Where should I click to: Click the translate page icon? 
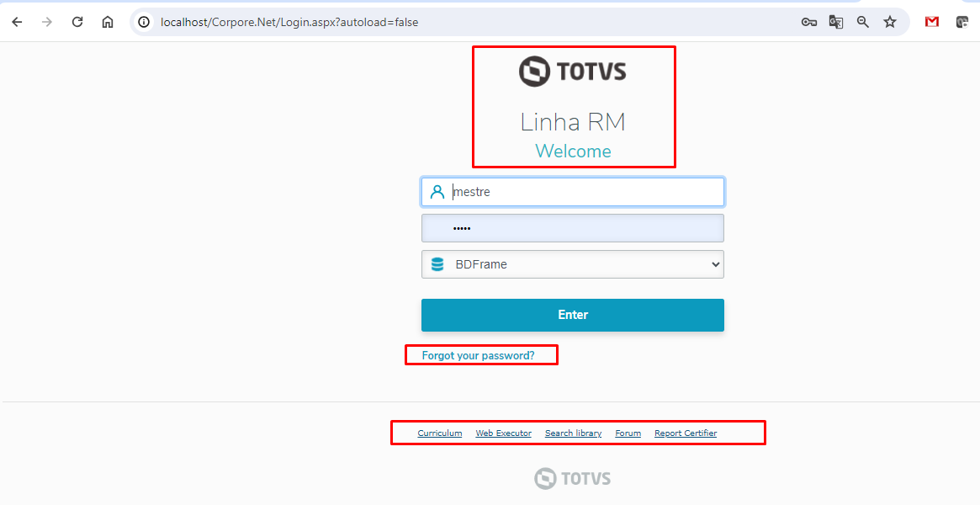click(x=835, y=22)
